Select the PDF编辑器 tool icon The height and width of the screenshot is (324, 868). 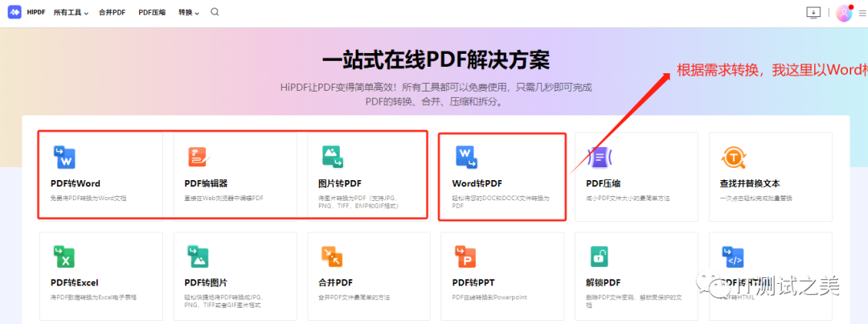pyautogui.click(x=198, y=156)
